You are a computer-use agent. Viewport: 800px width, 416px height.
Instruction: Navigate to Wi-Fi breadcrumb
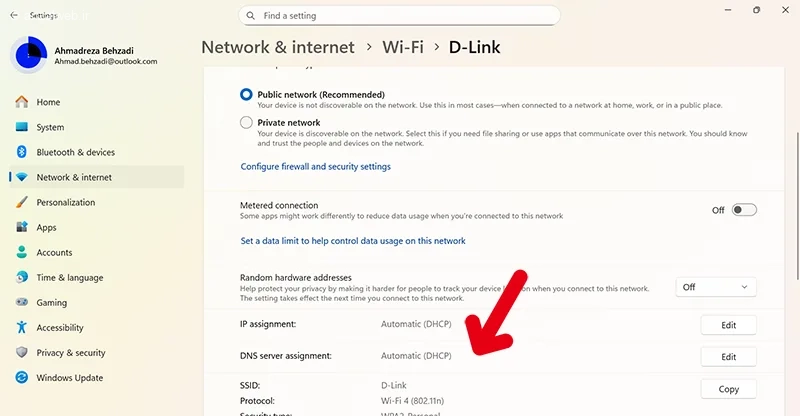click(404, 47)
